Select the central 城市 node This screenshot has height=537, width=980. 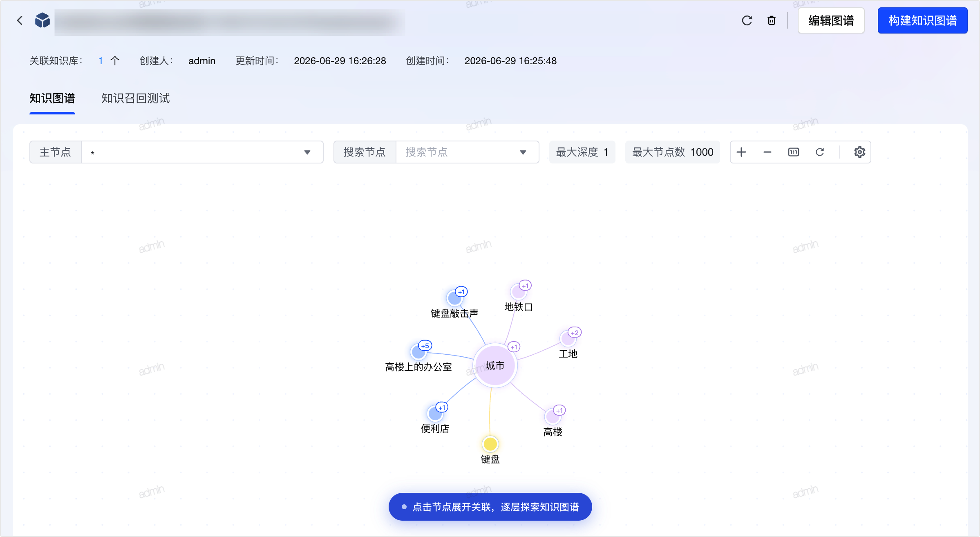point(495,365)
